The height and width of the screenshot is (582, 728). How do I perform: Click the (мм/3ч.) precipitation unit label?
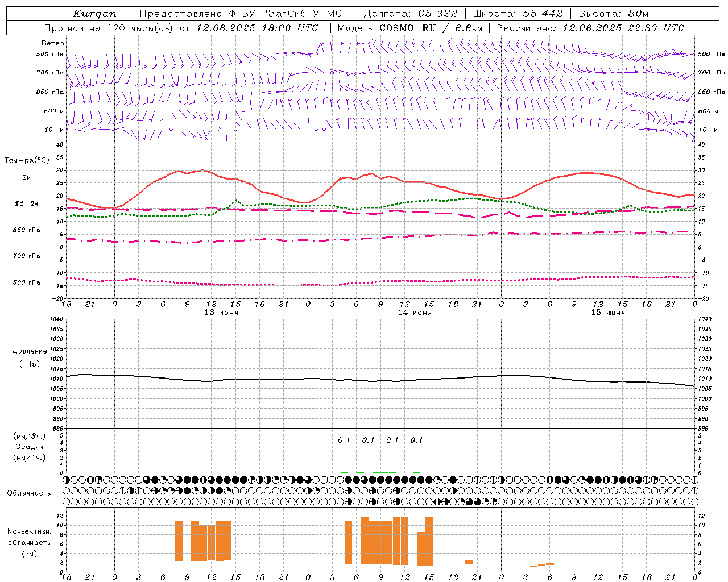30,436
